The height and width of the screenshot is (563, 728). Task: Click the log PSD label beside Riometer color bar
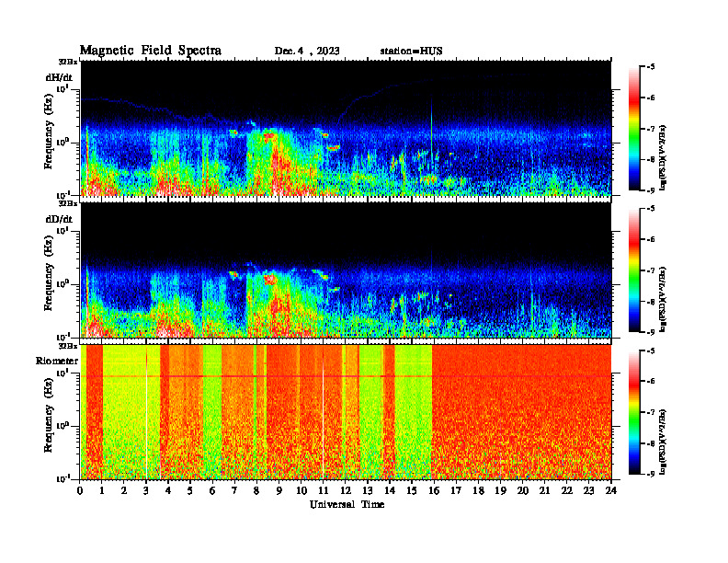(663, 442)
